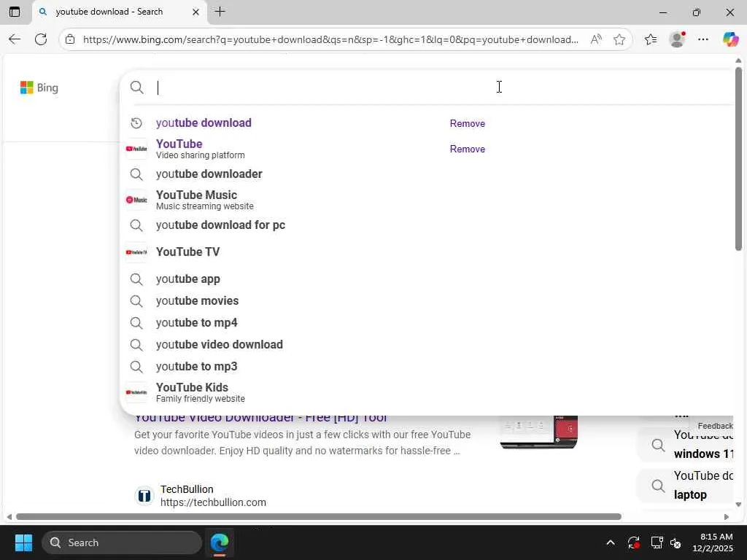Image resolution: width=747 pixels, height=560 pixels.
Task: Click the YouTube Kids logo icon
Action: (136, 392)
